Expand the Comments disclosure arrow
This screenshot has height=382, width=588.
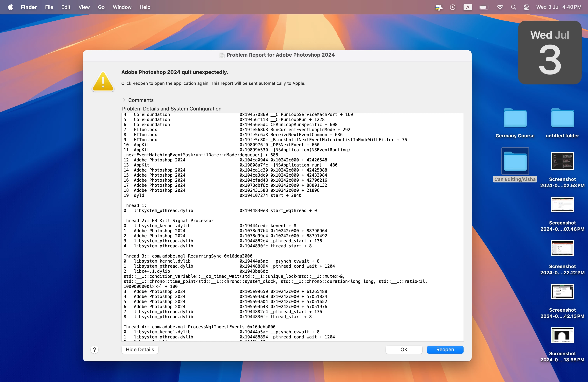(124, 100)
